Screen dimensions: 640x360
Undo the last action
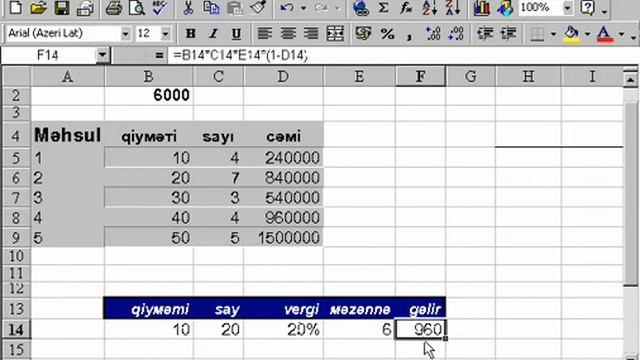click(x=287, y=8)
